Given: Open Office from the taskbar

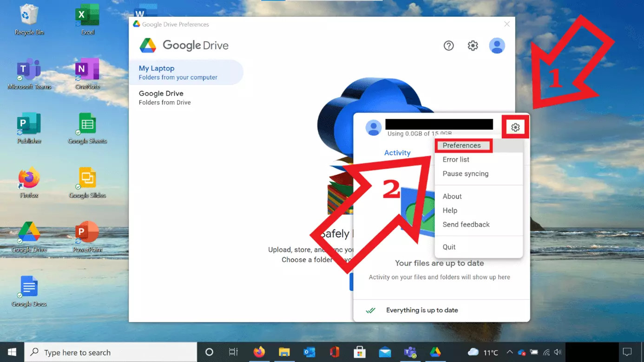Looking at the screenshot, I should point(335,352).
